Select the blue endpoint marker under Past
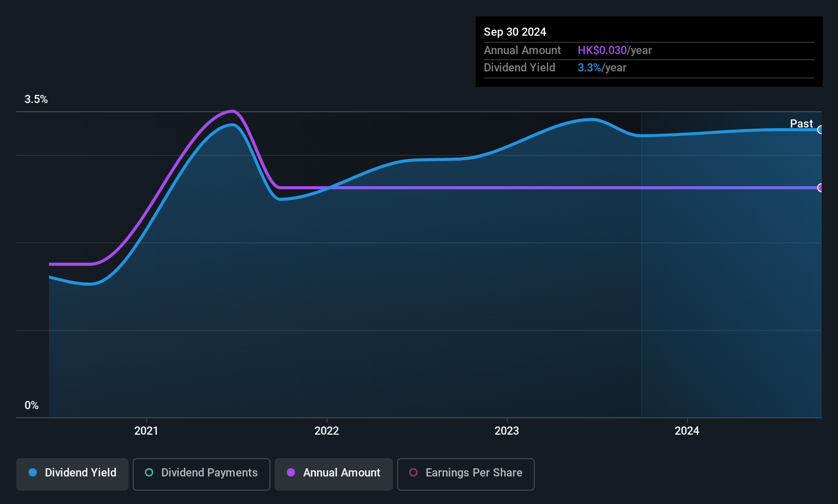 pyautogui.click(x=820, y=130)
